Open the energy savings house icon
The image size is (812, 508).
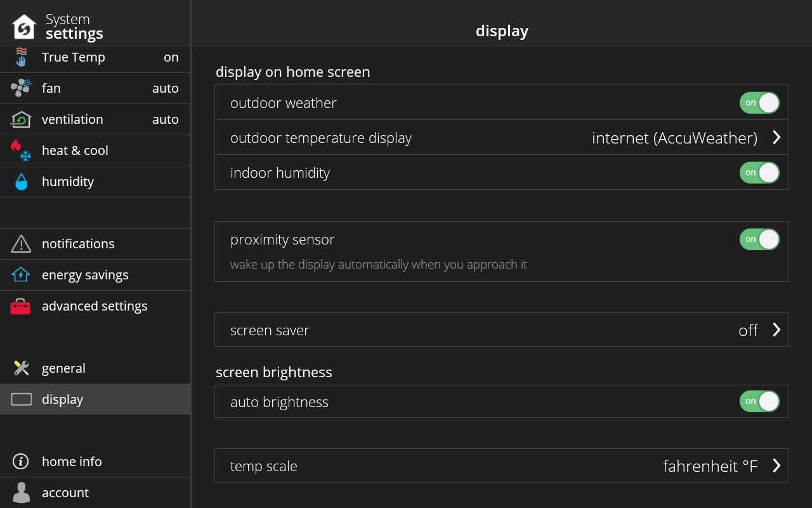21,274
